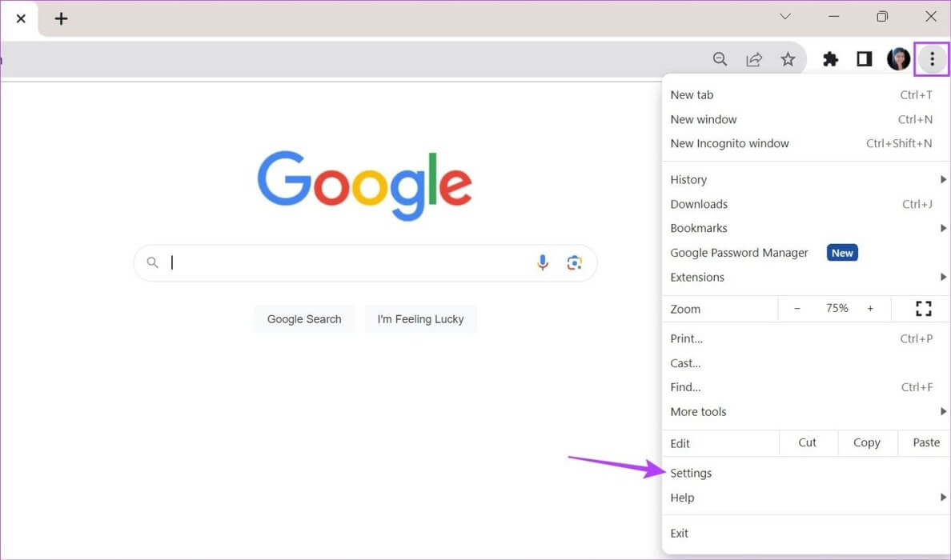This screenshot has width=951, height=560.
Task: Click the search magnifier icon in search box
Action: (x=153, y=262)
